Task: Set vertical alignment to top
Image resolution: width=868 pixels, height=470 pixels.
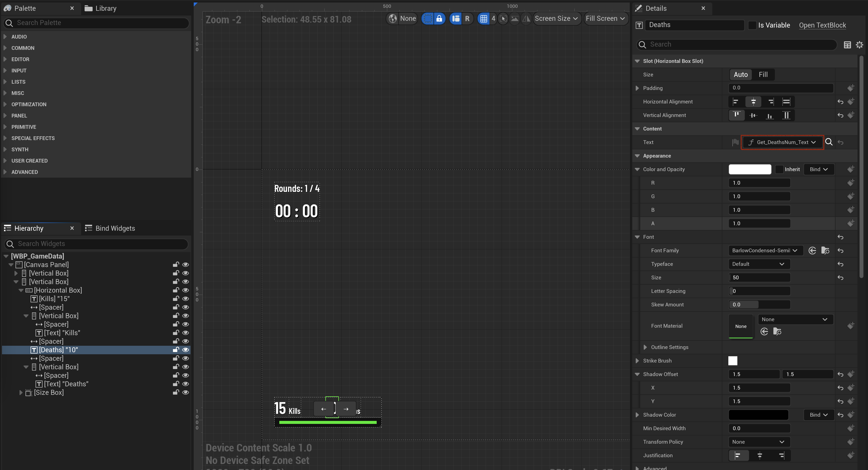Action: pos(737,115)
